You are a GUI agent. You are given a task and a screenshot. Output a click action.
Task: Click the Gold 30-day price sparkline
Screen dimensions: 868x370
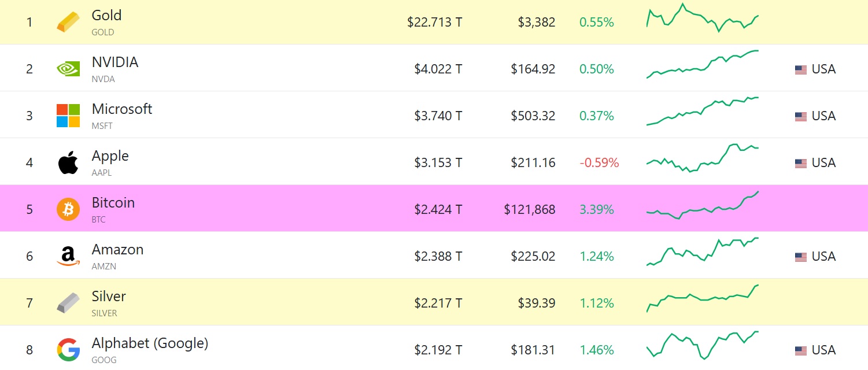[703, 18]
